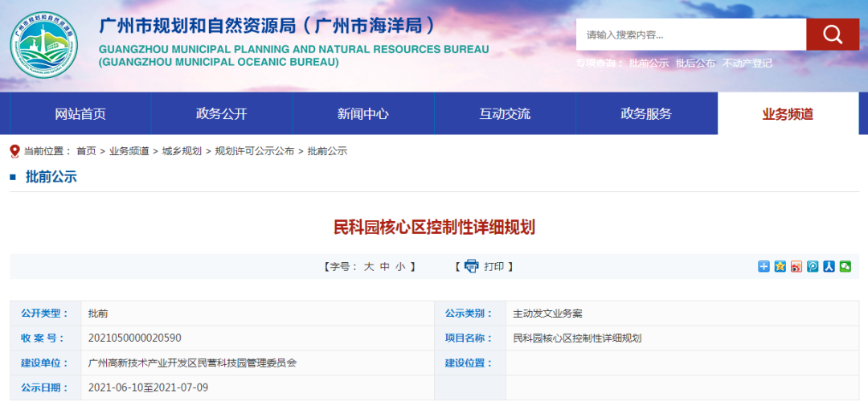The image size is (868, 406).
Task: Switch to 政务公开 menu tab
Action: 222,113
